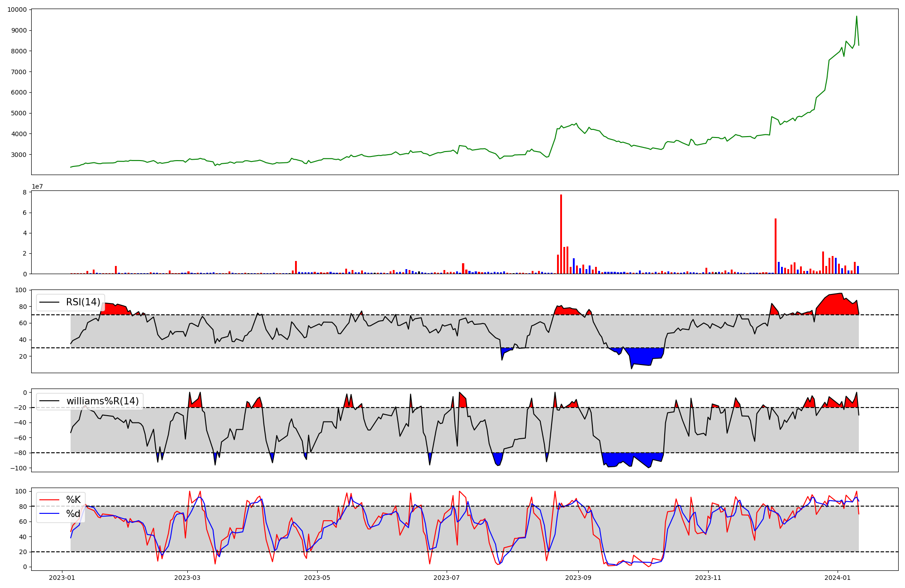Click the blue %d legend line
The width and height of the screenshot is (905, 588).
[x=49, y=514]
